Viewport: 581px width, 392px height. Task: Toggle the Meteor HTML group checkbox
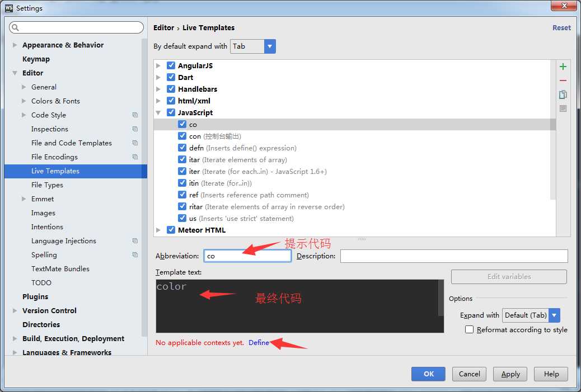tap(171, 230)
